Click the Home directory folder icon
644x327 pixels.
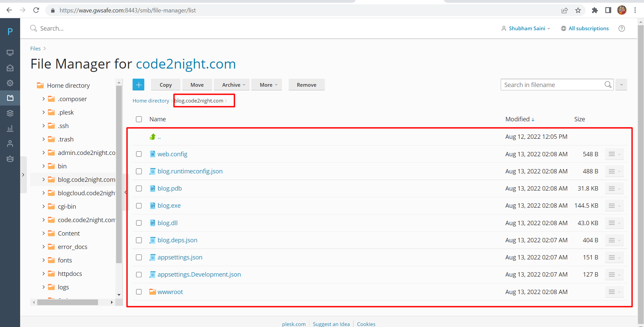[x=40, y=85]
